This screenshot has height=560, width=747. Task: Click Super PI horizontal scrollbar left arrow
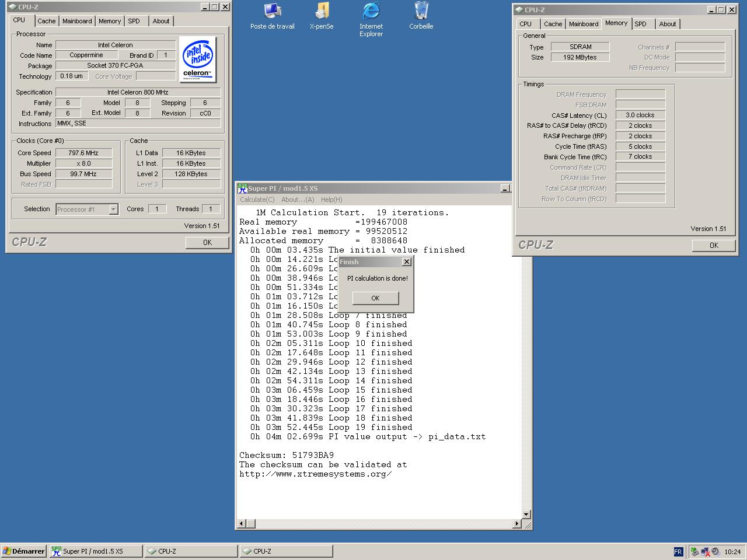click(x=241, y=524)
